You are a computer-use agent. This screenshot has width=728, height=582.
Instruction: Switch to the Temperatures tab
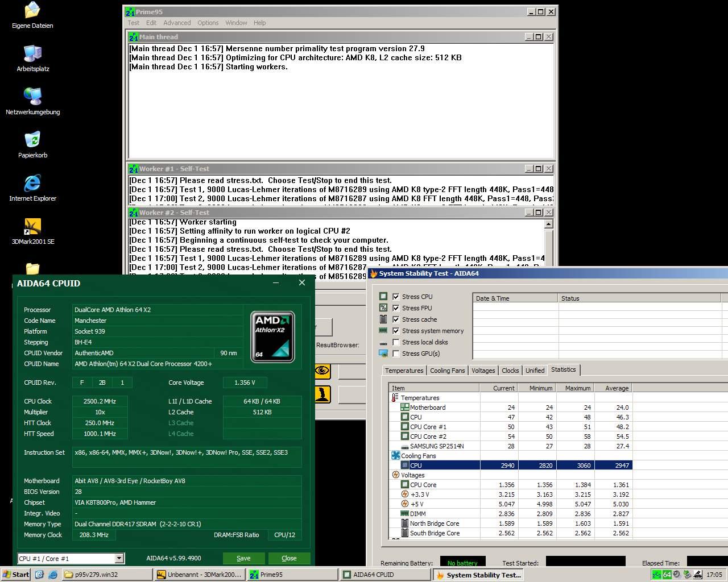[404, 371]
